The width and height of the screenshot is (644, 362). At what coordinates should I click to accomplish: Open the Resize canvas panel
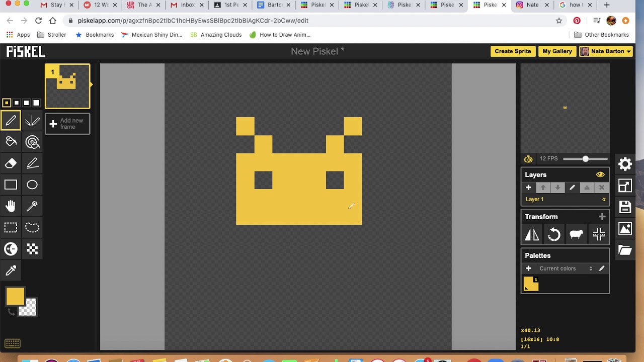pyautogui.click(x=625, y=186)
